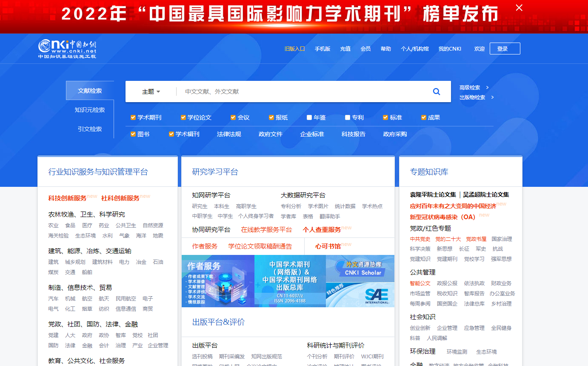Open 个人查重服务 link
This screenshot has width=588, height=366.
click(322, 230)
